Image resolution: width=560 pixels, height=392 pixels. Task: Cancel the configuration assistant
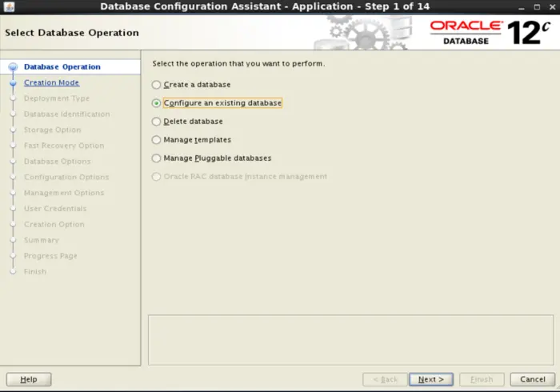(533, 379)
